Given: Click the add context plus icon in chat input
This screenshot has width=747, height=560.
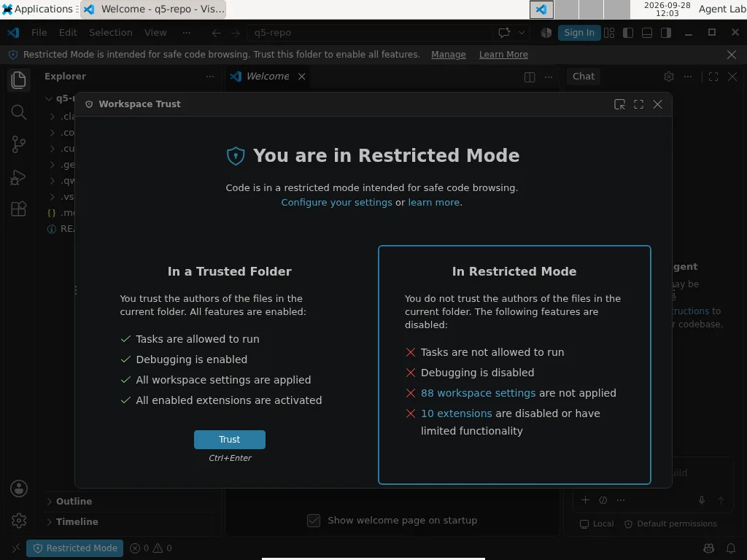Looking at the screenshot, I should [586, 500].
